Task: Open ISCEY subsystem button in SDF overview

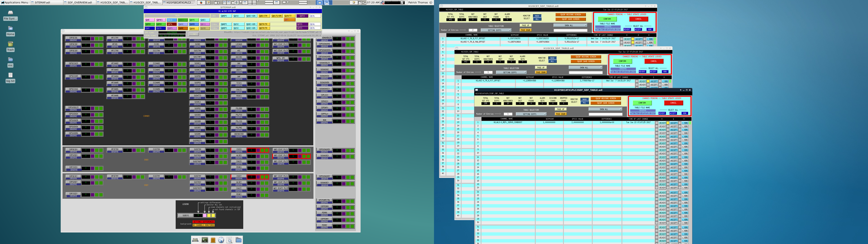Action: pos(239,176)
